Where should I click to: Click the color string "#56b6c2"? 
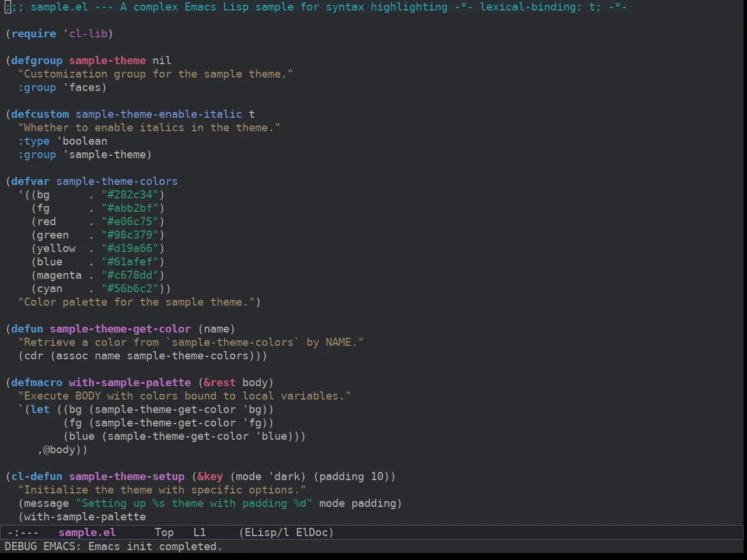click(x=130, y=289)
